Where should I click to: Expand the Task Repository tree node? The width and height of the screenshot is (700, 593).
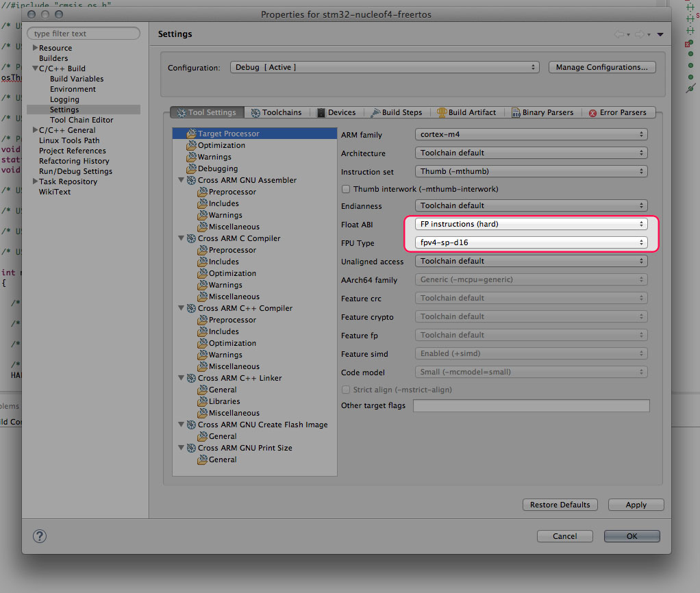[35, 181]
